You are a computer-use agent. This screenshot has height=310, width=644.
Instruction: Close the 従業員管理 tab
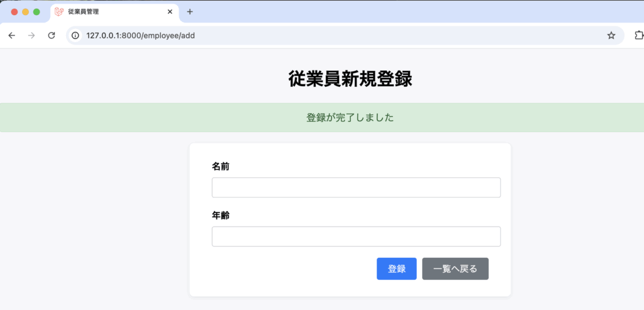click(x=170, y=11)
